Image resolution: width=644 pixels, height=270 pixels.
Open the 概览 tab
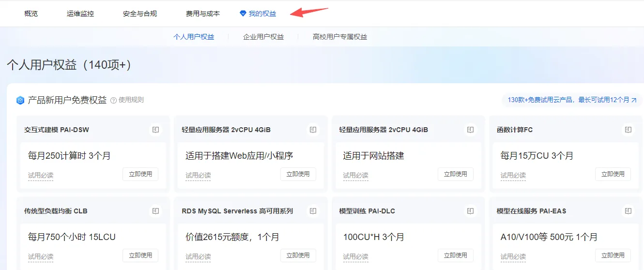31,14
